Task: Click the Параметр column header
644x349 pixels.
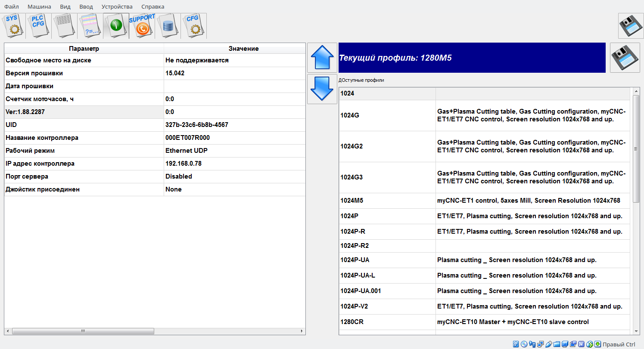Action: click(x=84, y=49)
